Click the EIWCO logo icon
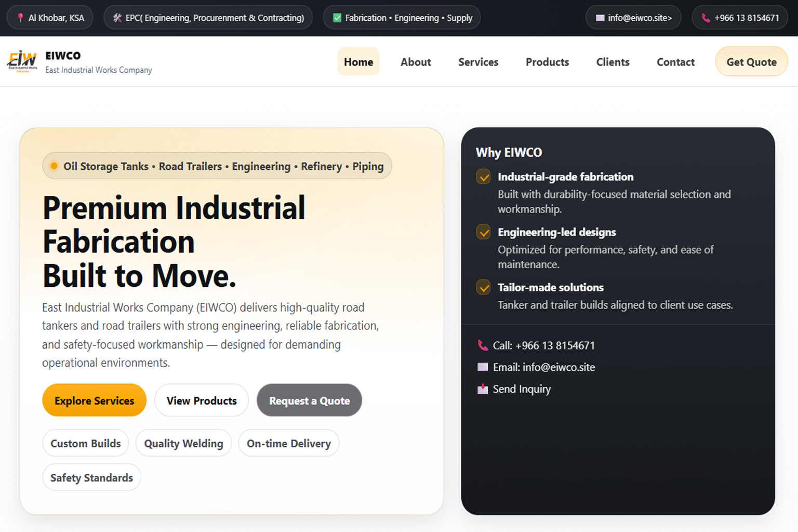The width and height of the screenshot is (798, 532). 22,61
